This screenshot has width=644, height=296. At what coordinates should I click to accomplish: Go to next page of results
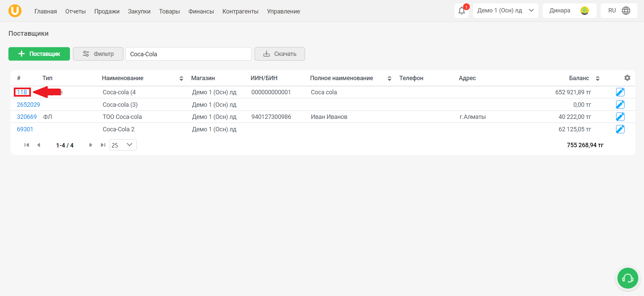90,145
